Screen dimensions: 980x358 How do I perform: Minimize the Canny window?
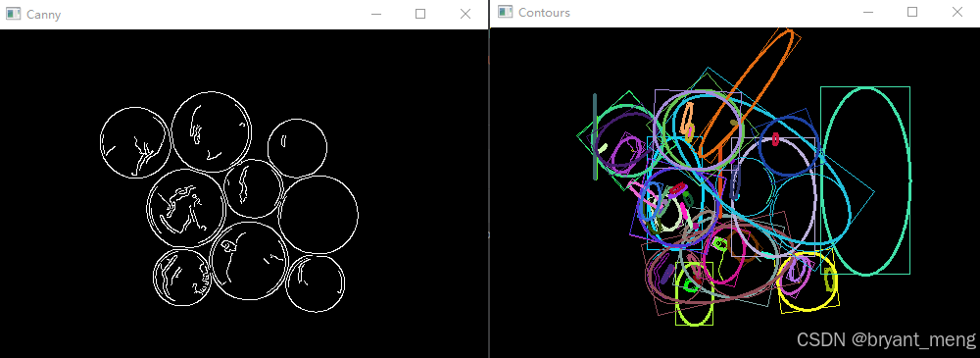(x=375, y=14)
